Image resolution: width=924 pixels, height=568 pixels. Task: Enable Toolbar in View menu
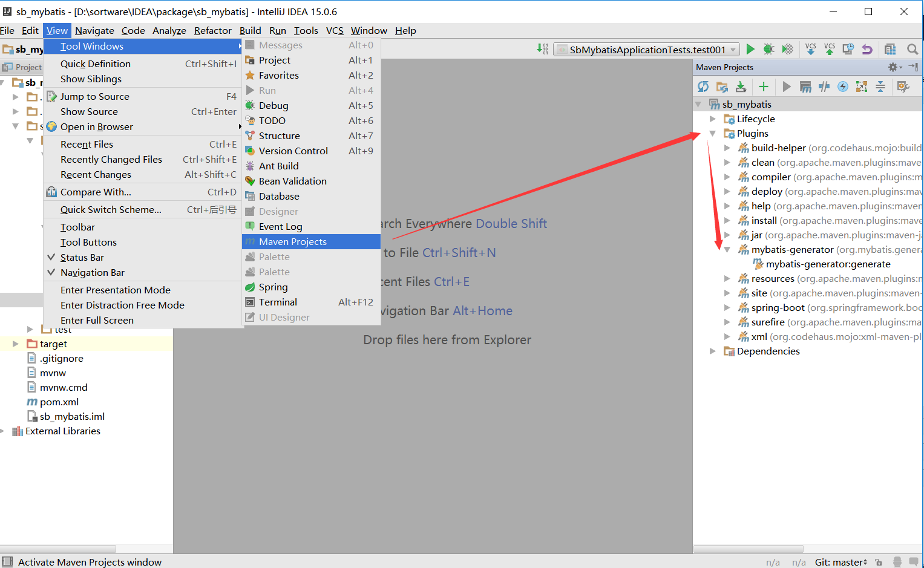[x=143, y=227]
